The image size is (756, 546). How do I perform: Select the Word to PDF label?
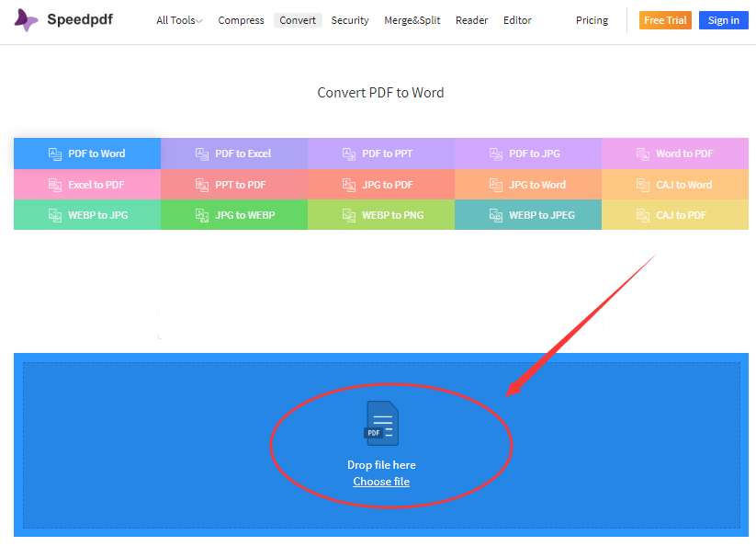tap(684, 154)
